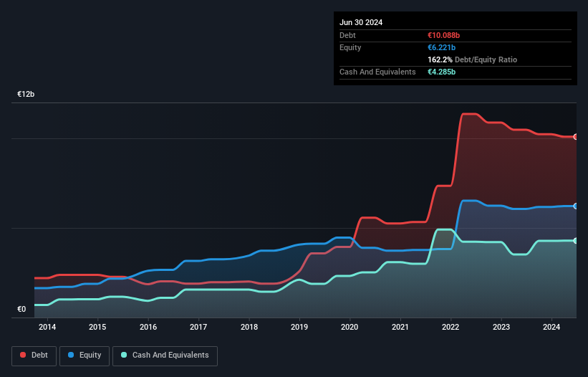
Task: Click the 2023 axis label
Action: (501, 327)
